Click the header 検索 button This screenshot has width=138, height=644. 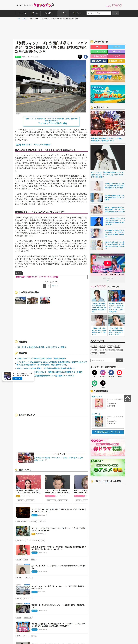click(x=115, y=13)
